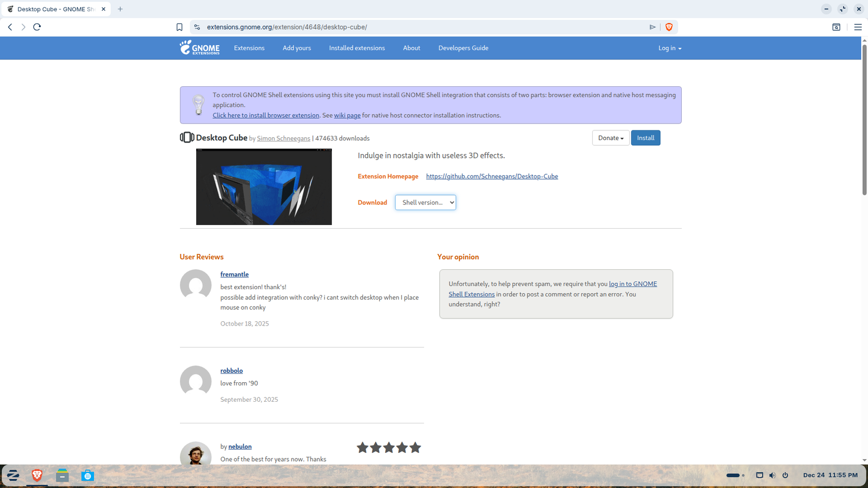Screen dimensions: 868x488
Task: Click the '474633 downloads' text
Action: 342,138
